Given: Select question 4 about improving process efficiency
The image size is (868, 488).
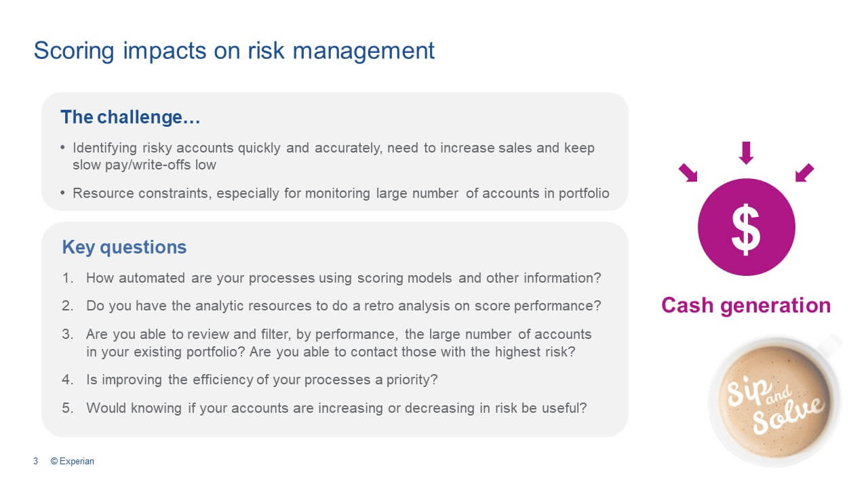Looking at the screenshot, I should point(261,380).
